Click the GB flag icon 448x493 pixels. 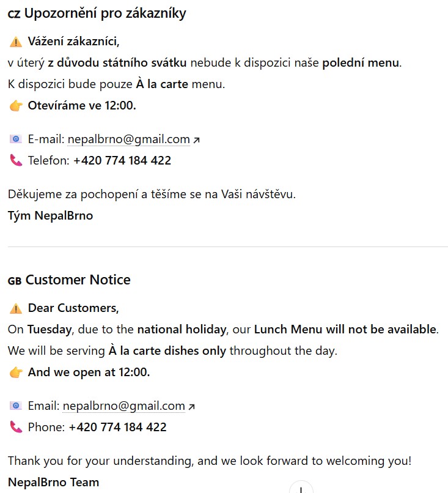click(15, 281)
